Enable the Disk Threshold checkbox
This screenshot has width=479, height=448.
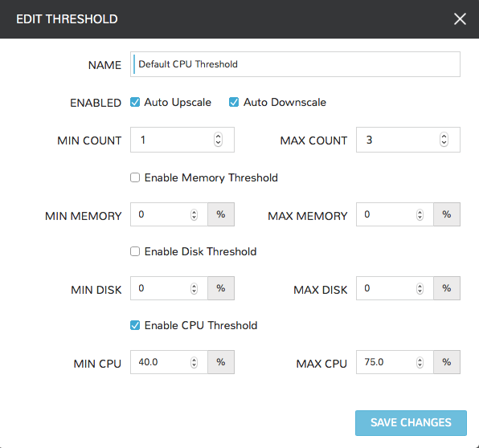(135, 251)
